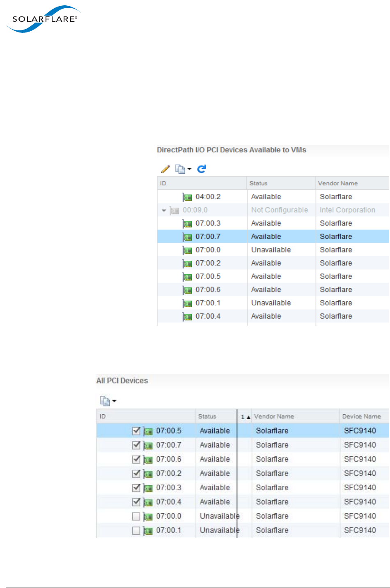
Task: Select the highlighted 07:00.7 ID text in DirectPath list
Action: click(208, 237)
